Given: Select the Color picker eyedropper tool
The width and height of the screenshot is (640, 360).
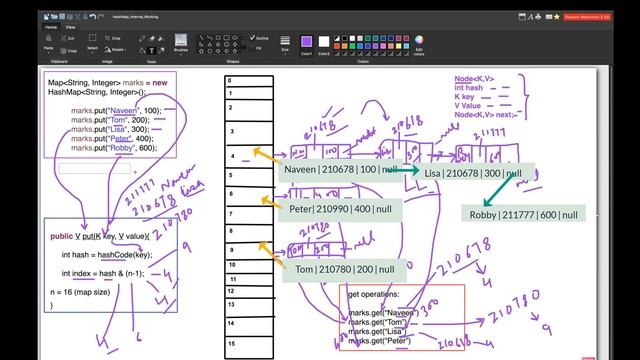Looking at the screenshot, I should 162,50.
